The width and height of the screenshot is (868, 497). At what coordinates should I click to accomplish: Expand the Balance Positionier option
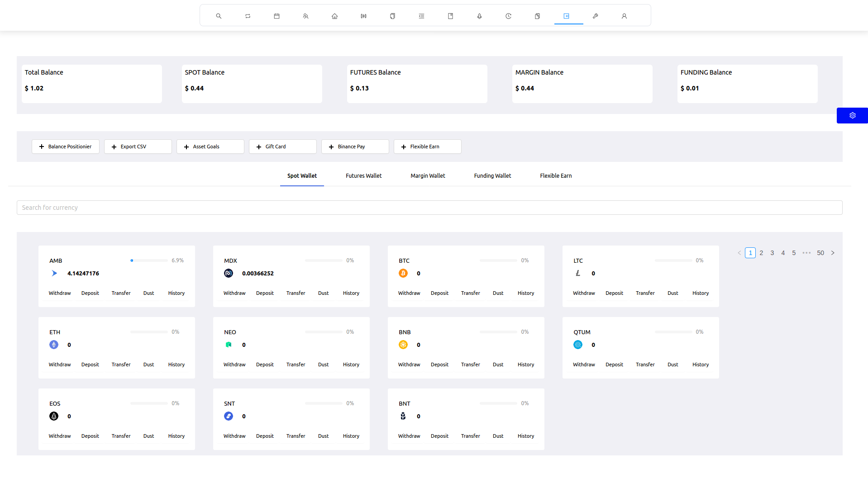pos(66,147)
